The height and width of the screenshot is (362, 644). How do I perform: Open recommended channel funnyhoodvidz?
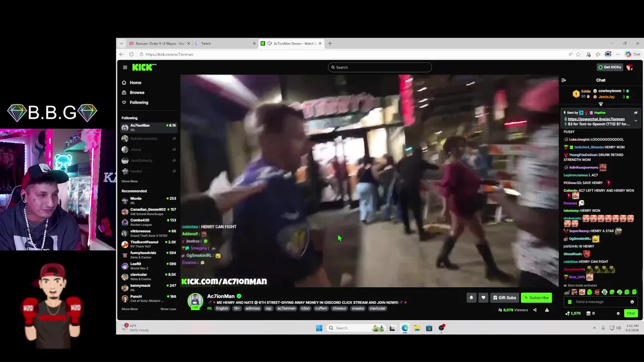(148, 254)
